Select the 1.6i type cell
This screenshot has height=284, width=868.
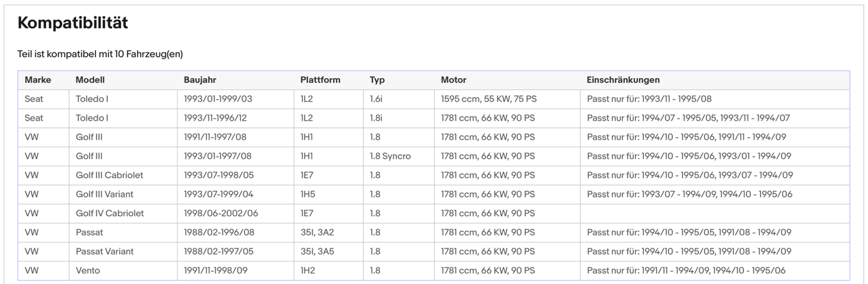[x=378, y=99]
